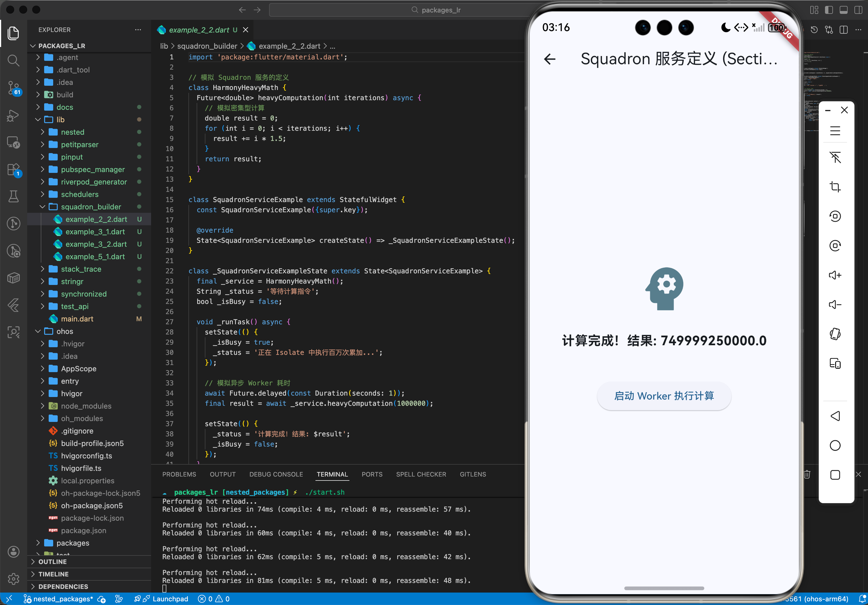This screenshot has width=868, height=605.
Task: Click the notifications bell in status bar
Action: pos(862,599)
